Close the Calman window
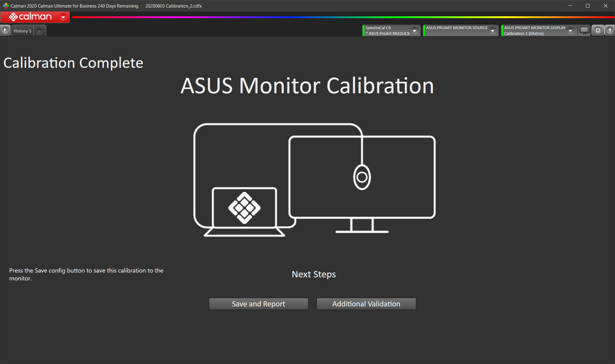Screen dimensions: 615x364 [x=606, y=6]
